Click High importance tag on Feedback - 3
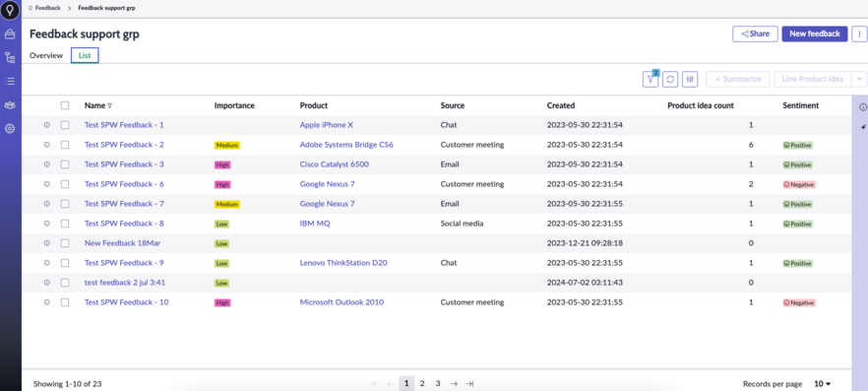The width and height of the screenshot is (868, 391). click(x=222, y=165)
